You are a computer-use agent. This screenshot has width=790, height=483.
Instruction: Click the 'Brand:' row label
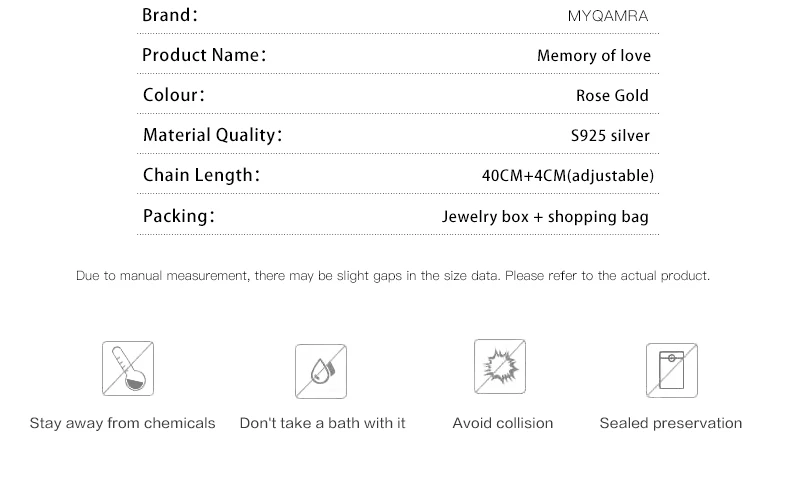(x=170, y=15)
